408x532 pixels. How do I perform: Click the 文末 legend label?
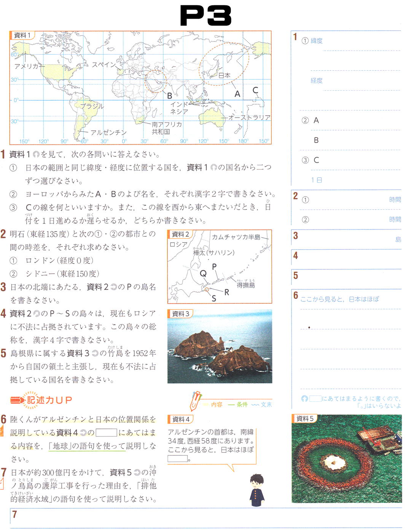click(x=266, y=405)
